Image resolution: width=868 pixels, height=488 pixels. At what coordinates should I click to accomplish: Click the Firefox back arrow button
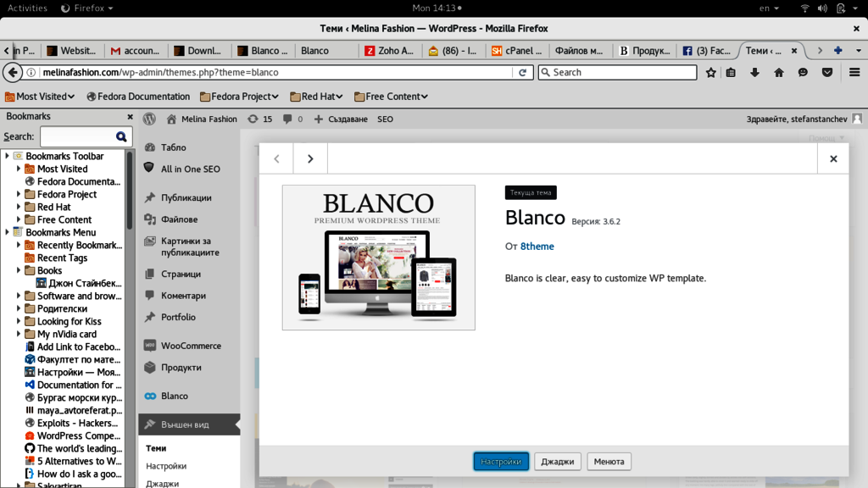[x=13, y=73]
